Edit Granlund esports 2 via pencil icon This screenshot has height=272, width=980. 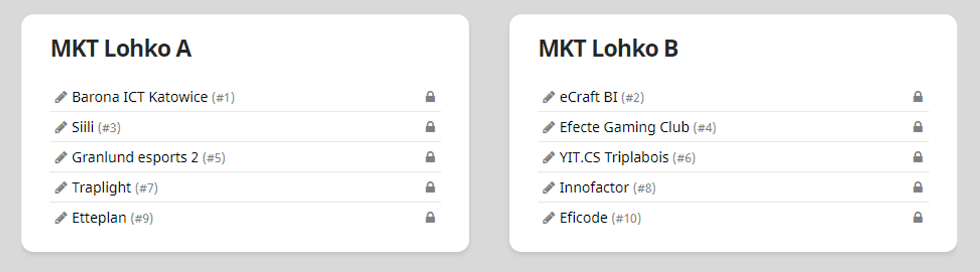(x=61, y=157)
